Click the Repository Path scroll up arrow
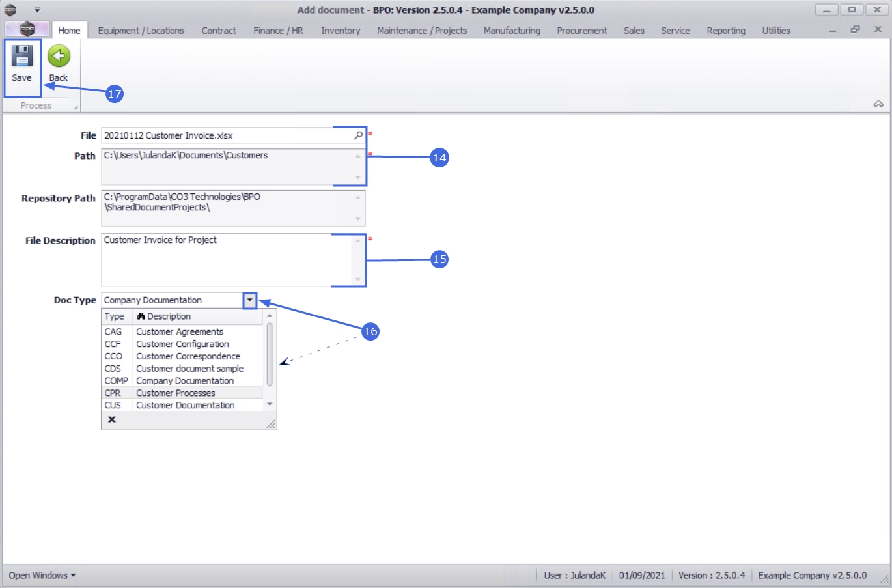Image resolution: width=892 pixels, height=588 pixels. (358, 197)
